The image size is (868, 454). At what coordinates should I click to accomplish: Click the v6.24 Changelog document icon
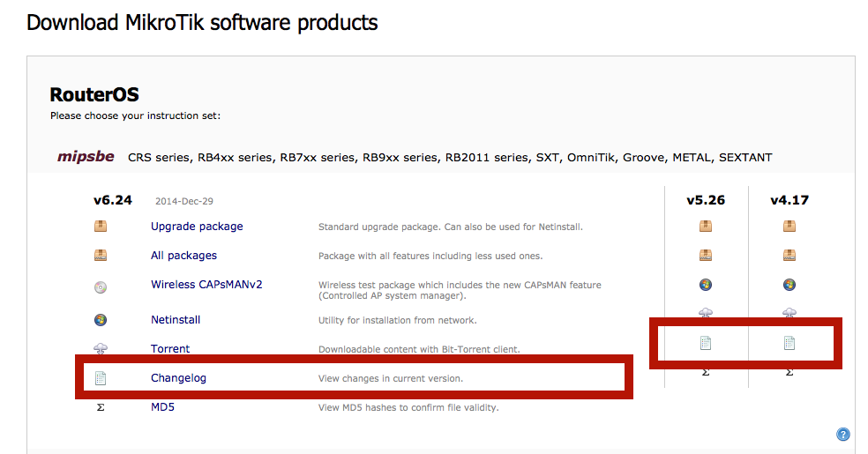point(101,378)
